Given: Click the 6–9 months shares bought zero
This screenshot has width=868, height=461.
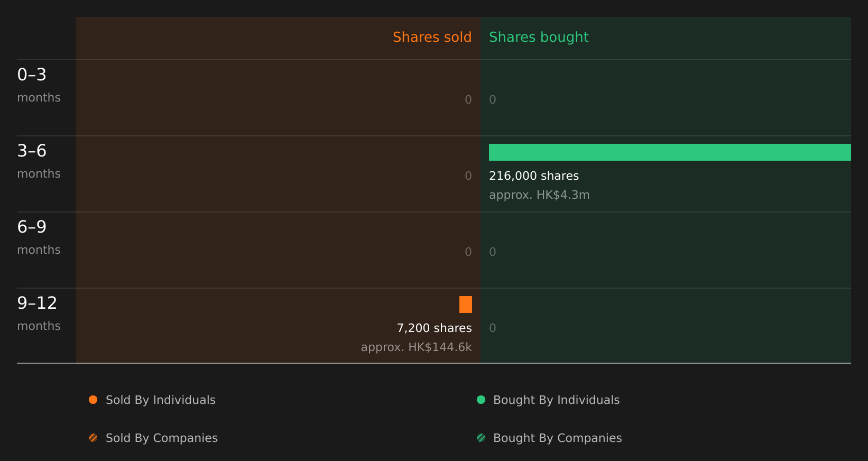Looking at the screenshot, I should 493,252.
